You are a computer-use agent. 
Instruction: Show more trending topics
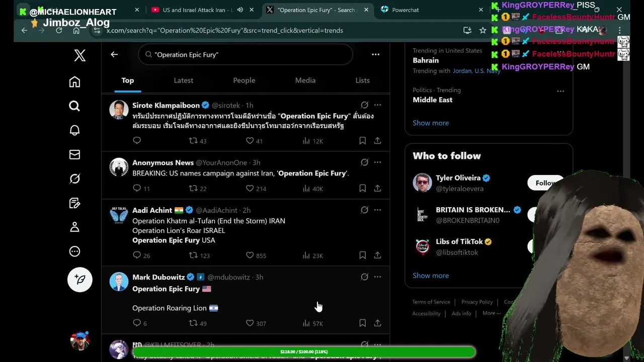coord(431,123)
